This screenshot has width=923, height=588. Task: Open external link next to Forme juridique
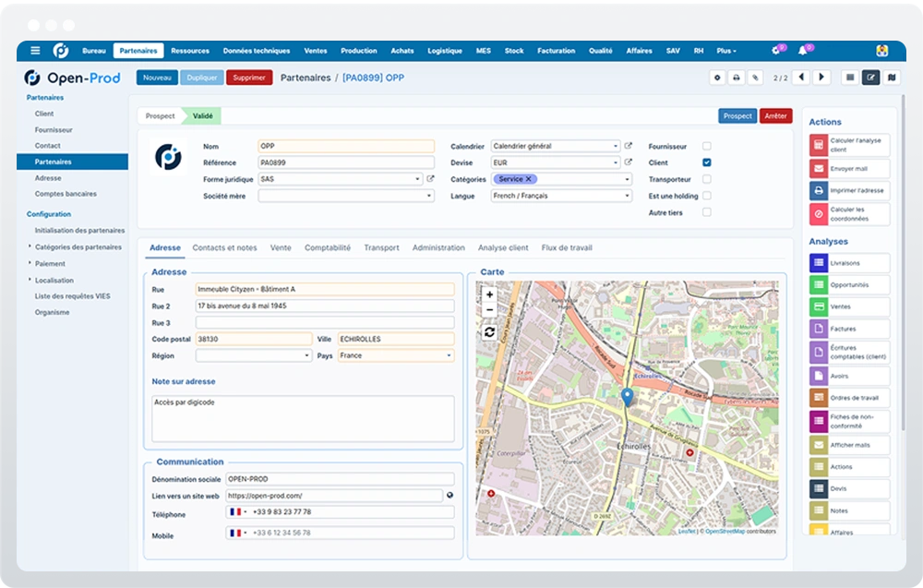[430, 179]
